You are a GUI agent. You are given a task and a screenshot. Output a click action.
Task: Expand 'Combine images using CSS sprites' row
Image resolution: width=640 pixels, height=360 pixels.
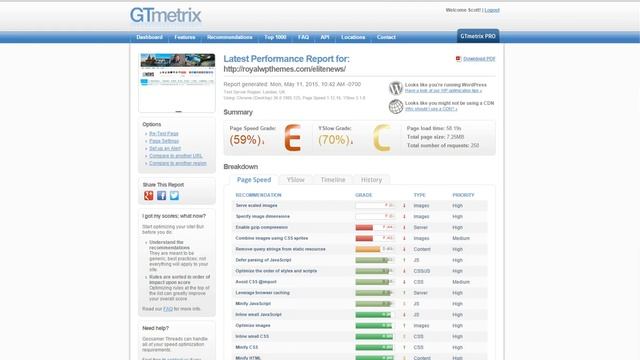pos(272,238)
